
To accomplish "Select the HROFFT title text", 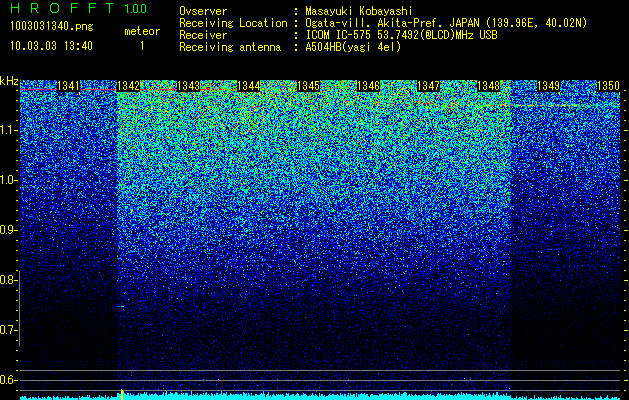I will (x=63, y=8).
